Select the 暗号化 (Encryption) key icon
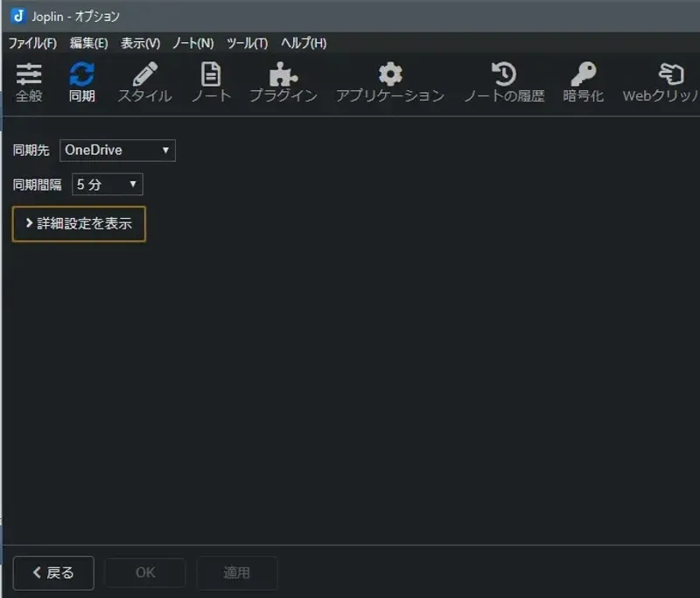The image size is (700, 598). click(583, 81)
